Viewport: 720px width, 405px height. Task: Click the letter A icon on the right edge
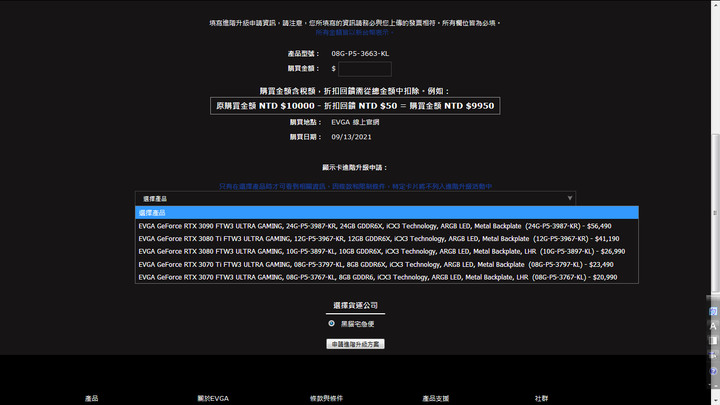[713, 326]
